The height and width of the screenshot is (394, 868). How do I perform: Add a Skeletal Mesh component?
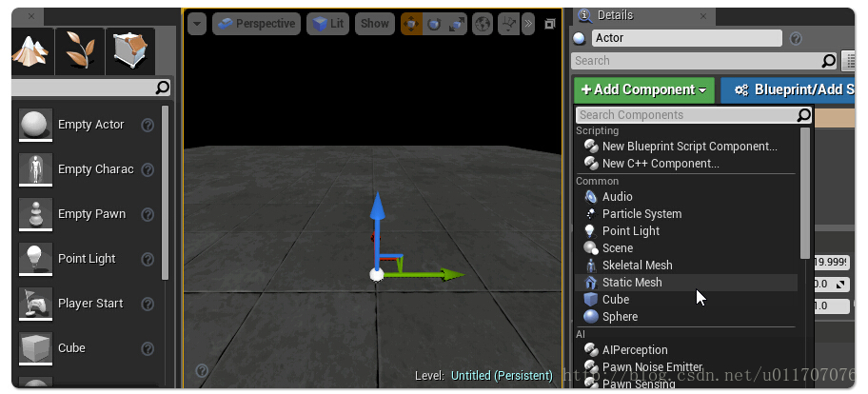point(637,266)
